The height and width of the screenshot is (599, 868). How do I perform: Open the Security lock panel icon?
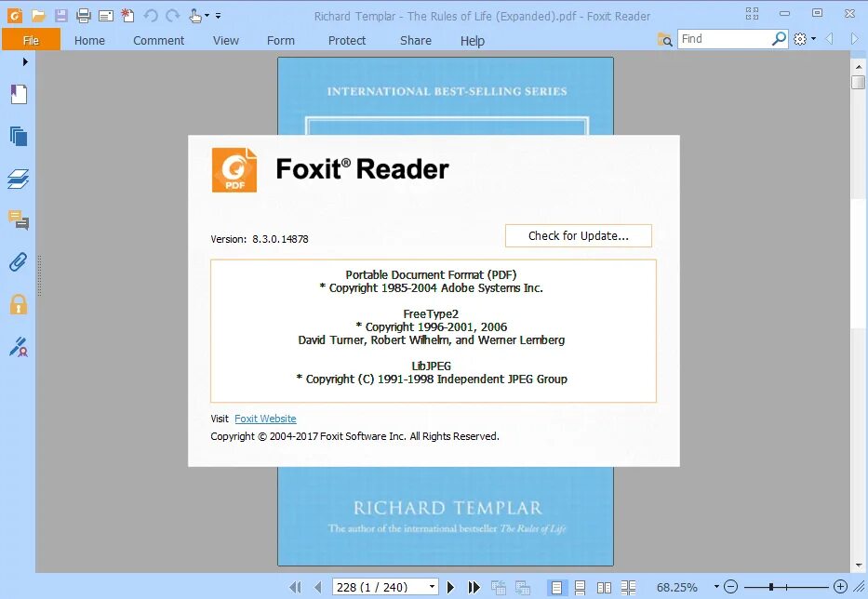click(x=19, y=304)
